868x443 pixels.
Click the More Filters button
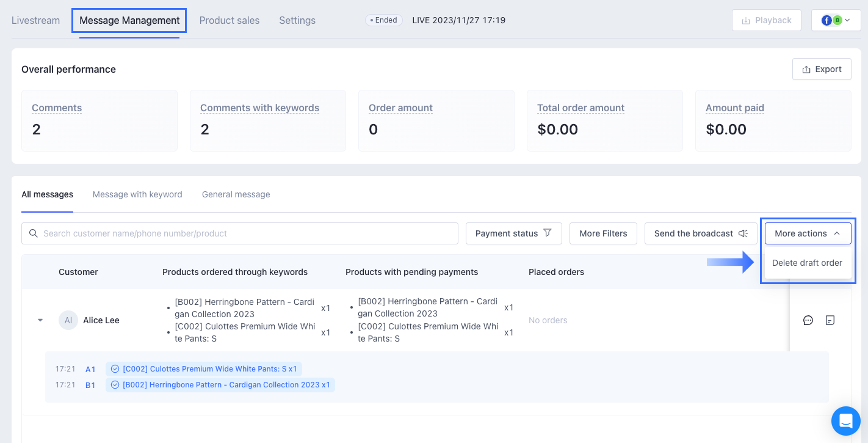(x=603, y=233)
